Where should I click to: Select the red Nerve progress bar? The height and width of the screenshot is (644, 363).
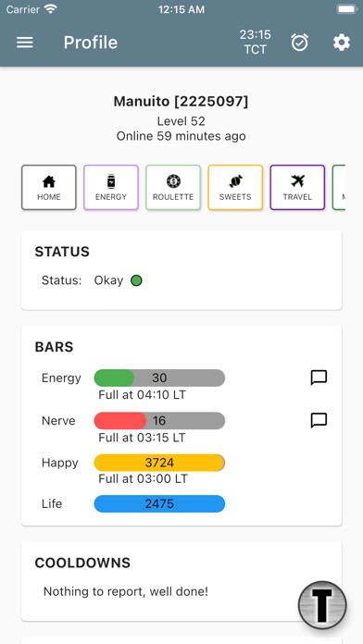tap(159, 421)
